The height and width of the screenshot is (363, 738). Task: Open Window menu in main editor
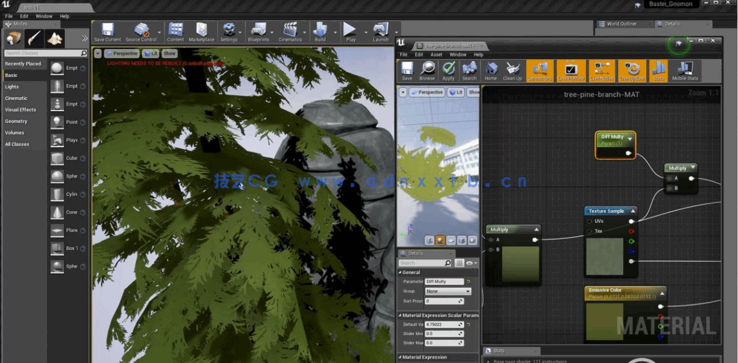click(x=44, y=16)
